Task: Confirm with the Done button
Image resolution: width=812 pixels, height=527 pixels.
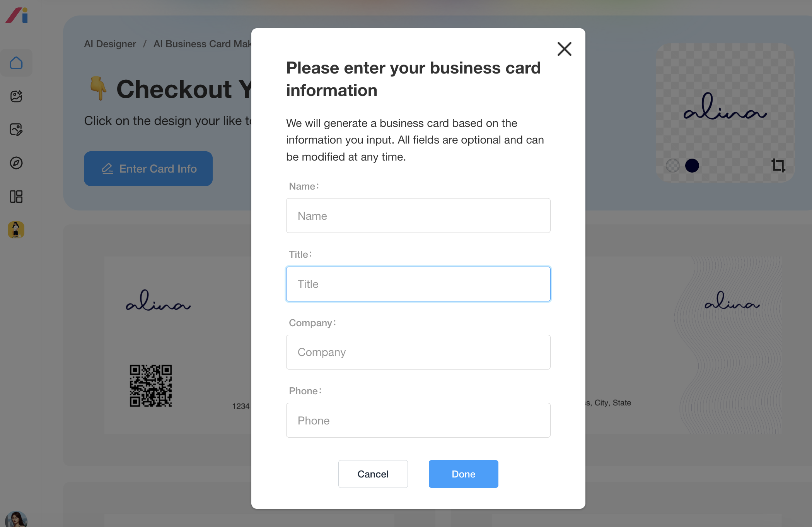Action: coord(463,474)
